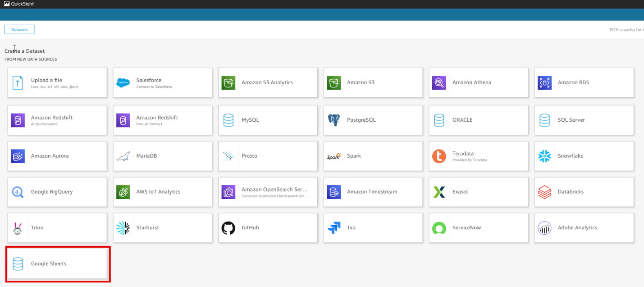Select the MariaDB label
Image resolution: width=644 pixels, height=287 pixels.
(x=146, y=156)
